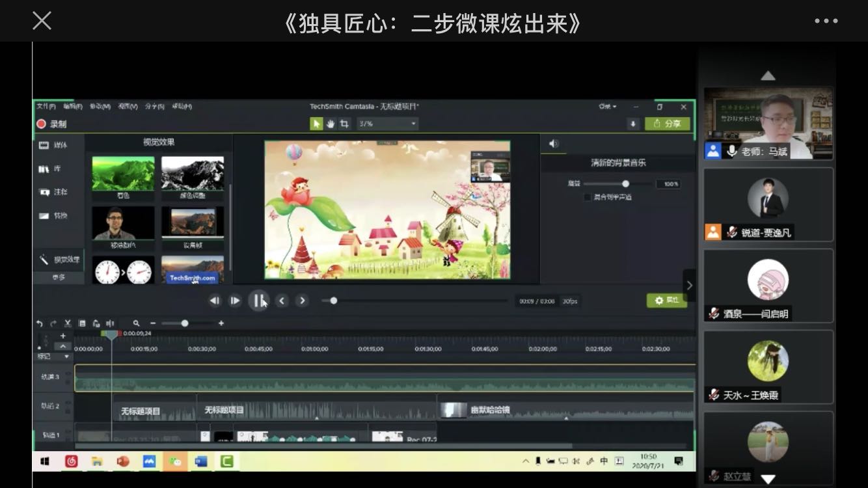Click the download arrow icon beside 分享
Viewport: 868px width, 488px height.
tap(633, 124)
